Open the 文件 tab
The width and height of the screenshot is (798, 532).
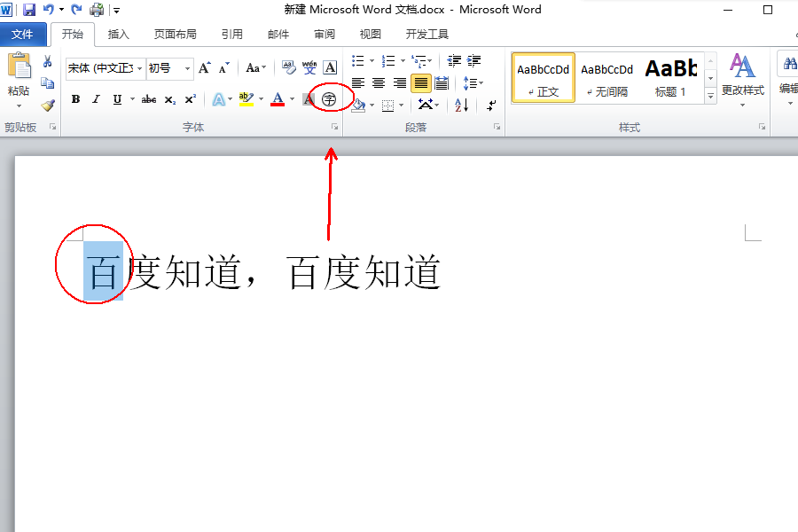tap(23, 34)
